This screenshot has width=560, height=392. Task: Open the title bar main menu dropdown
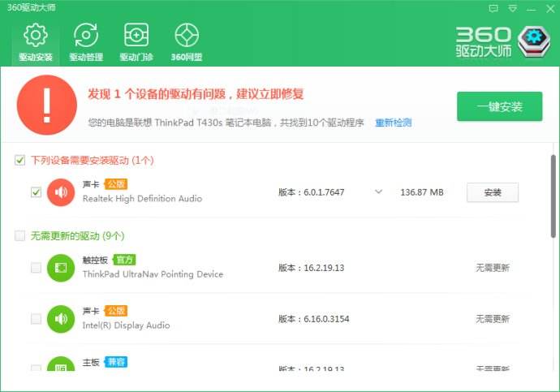point(511,8)
